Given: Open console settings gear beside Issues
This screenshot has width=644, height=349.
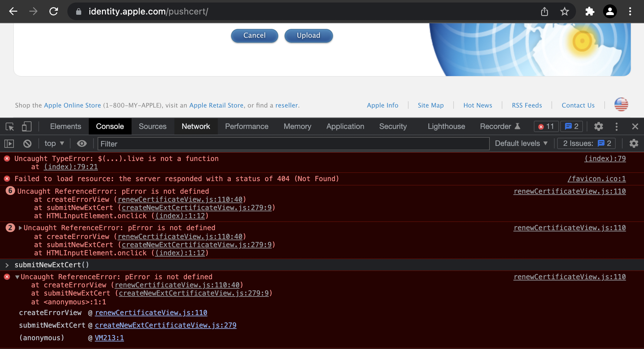Looking at the screenshot, I should coord(634,144).
